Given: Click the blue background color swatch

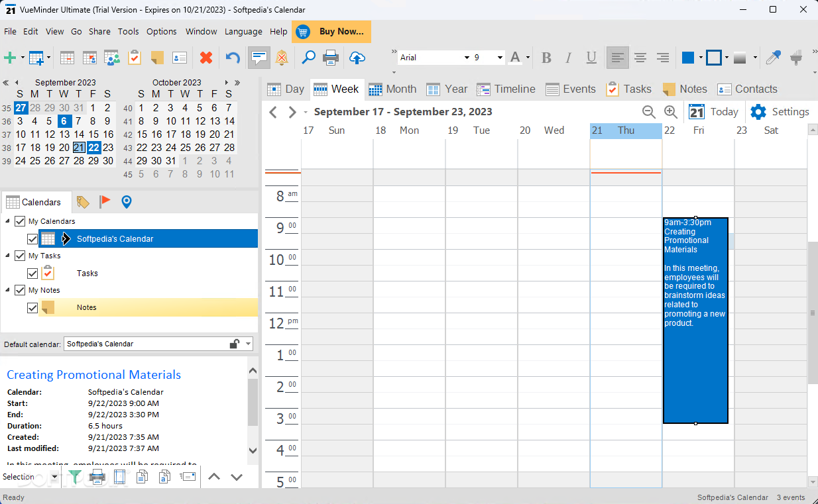Looking at the screenshot, I should 688,58.
